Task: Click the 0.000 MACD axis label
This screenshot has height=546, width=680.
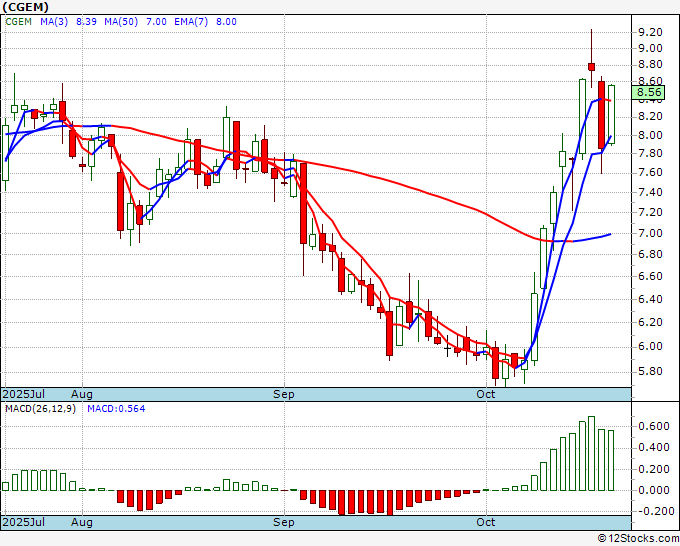Action: point(654,490)
